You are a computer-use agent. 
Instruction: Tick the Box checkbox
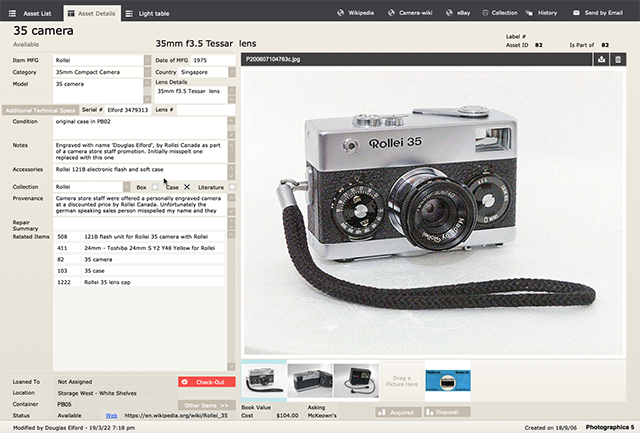pos(154,186)
